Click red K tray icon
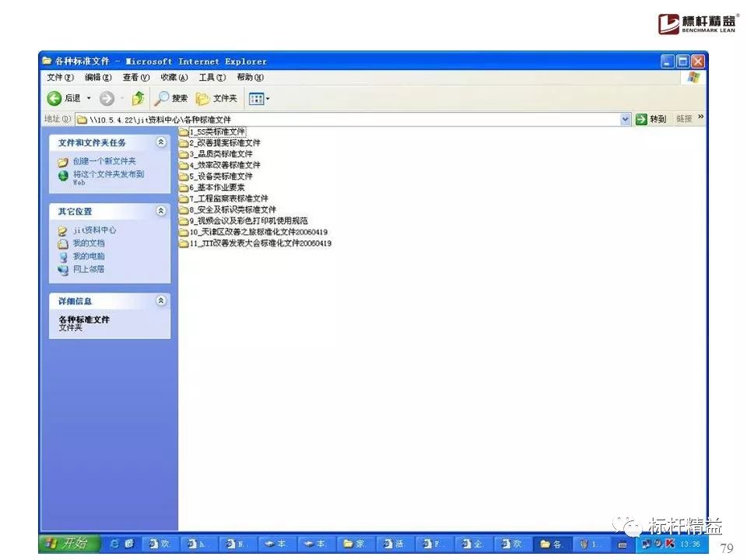The image size is (747, 560). click(x=670, y=544)
